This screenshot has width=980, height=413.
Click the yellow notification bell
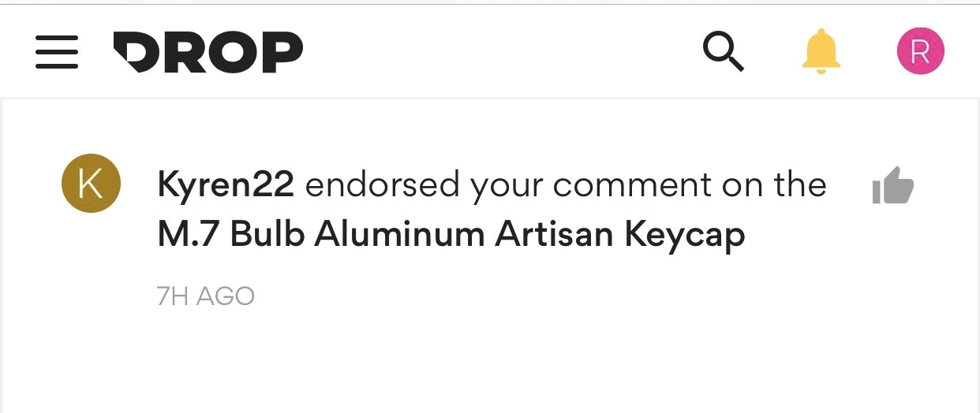821,52
